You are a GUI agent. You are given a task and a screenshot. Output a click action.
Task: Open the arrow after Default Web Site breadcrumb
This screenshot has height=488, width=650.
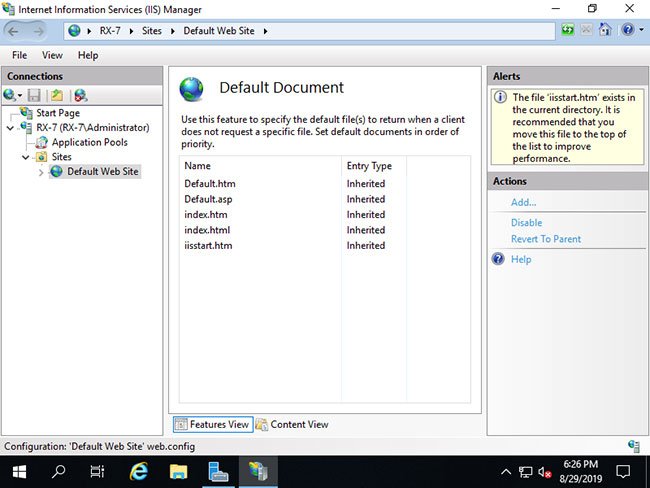coord(265,31)
